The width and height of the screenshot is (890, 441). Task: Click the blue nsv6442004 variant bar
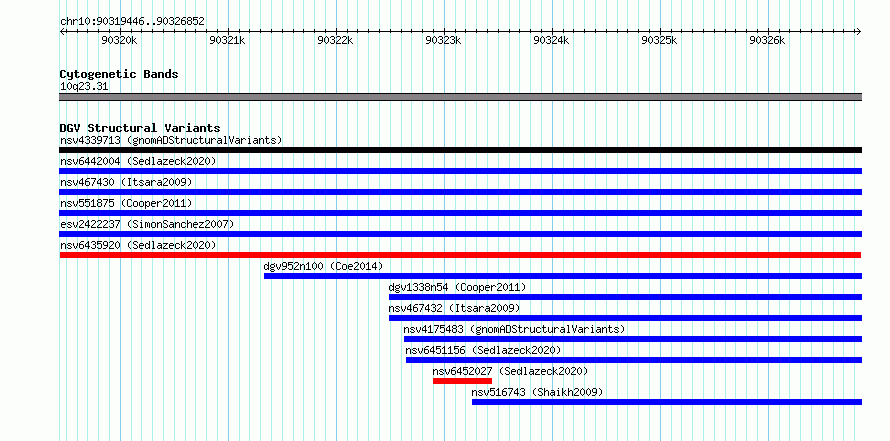pos(460,171)
